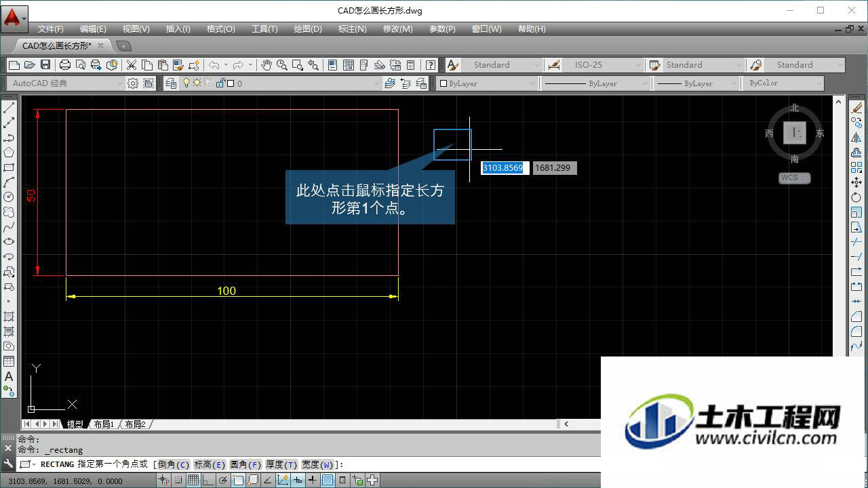The image size is (868, 488).
Task: Open the undo history dropdown arrow
Action: pyautogui.click(x=226, y=65)
